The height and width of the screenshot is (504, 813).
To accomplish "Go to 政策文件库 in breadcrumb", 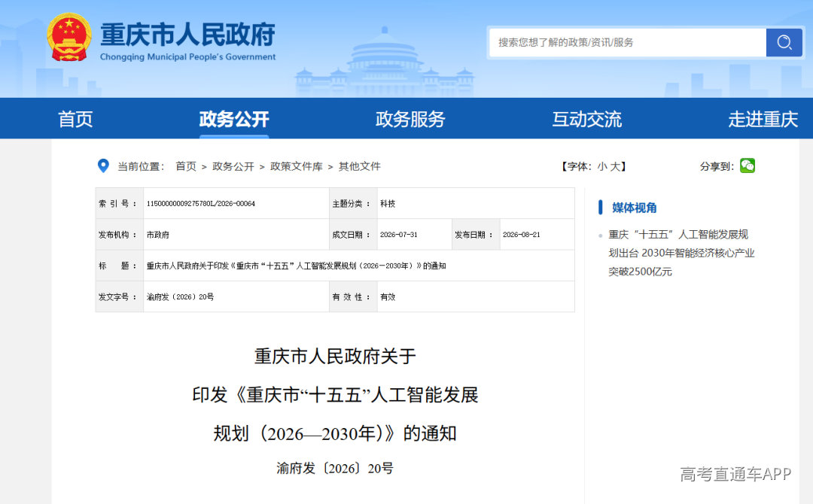I will pos(296,166).
